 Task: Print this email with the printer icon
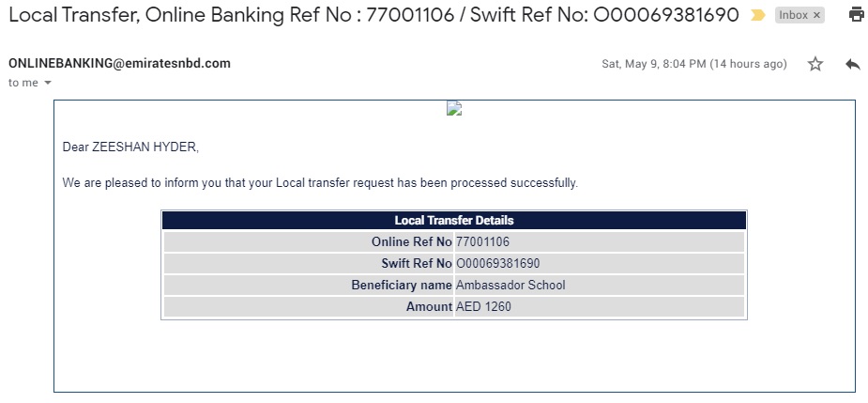856,15
